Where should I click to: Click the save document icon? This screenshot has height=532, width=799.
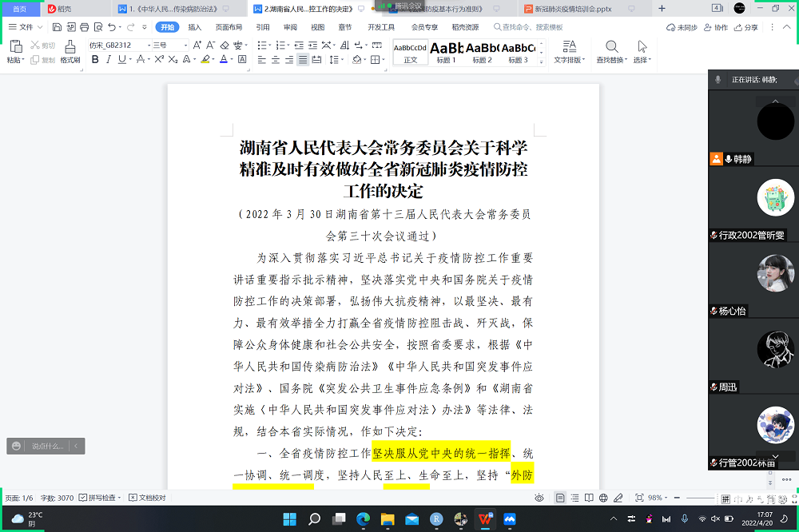[x=56, y=27]
